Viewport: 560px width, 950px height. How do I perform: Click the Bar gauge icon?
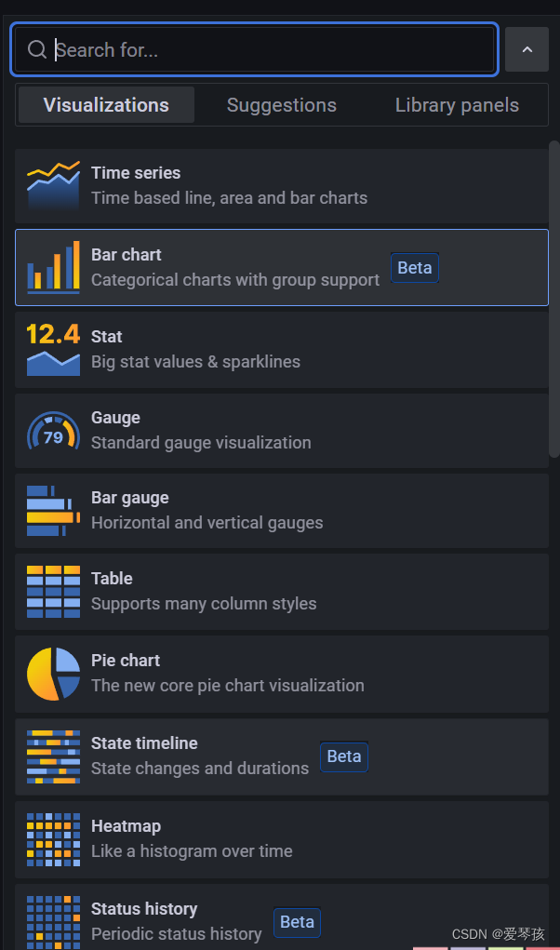click(52, 510)
